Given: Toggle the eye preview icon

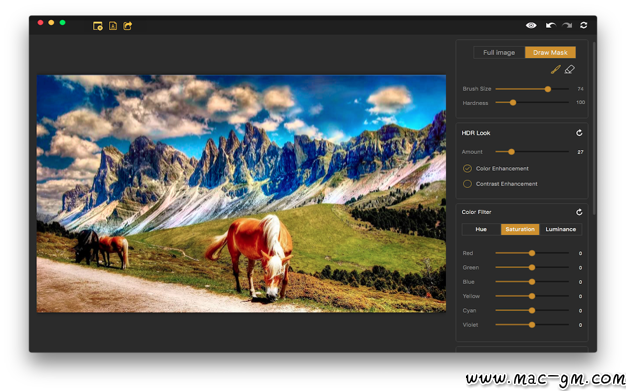Looking at the screenshot, I should click(x=531, y=26).
